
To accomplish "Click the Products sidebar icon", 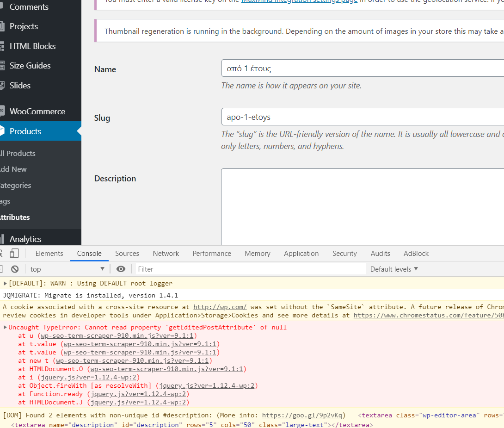I will (x=2, y=131).
